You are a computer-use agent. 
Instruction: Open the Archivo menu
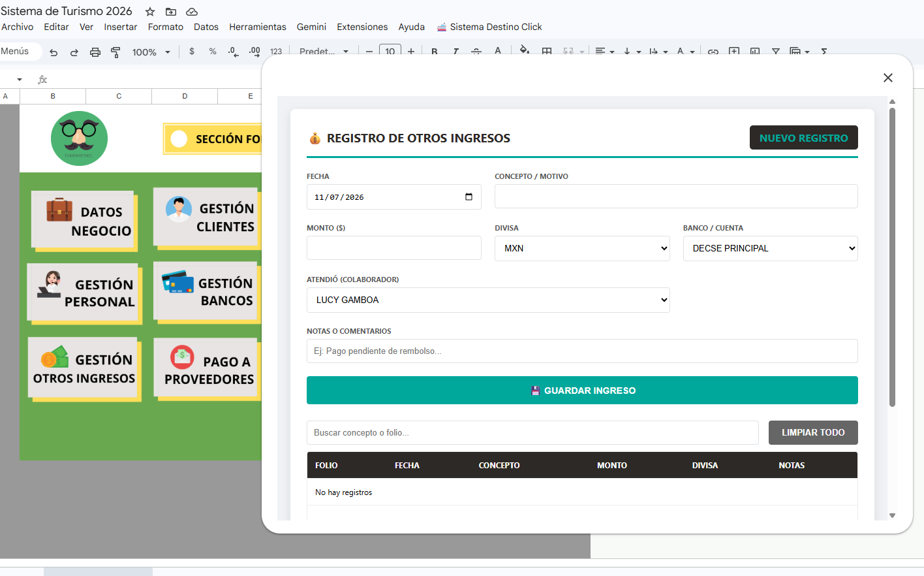pyautogui.click(x=18, y=27)
